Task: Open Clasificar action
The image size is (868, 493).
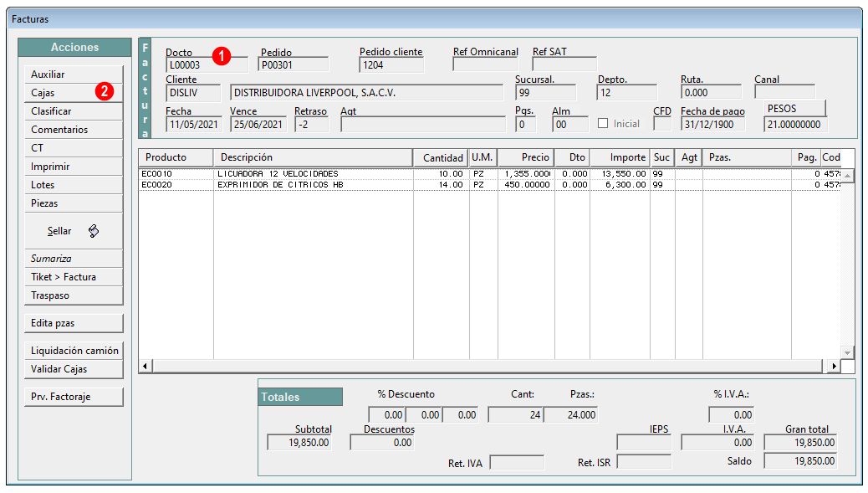Action: coord(74,110)
